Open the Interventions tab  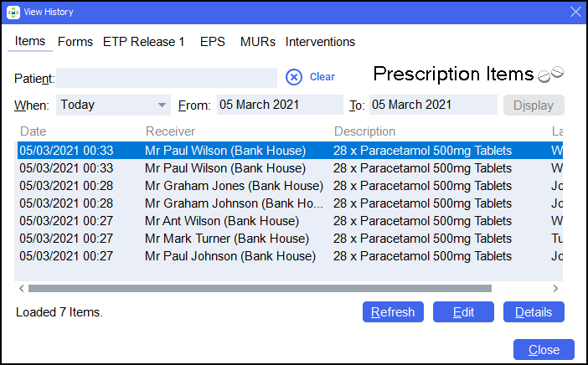320,42
